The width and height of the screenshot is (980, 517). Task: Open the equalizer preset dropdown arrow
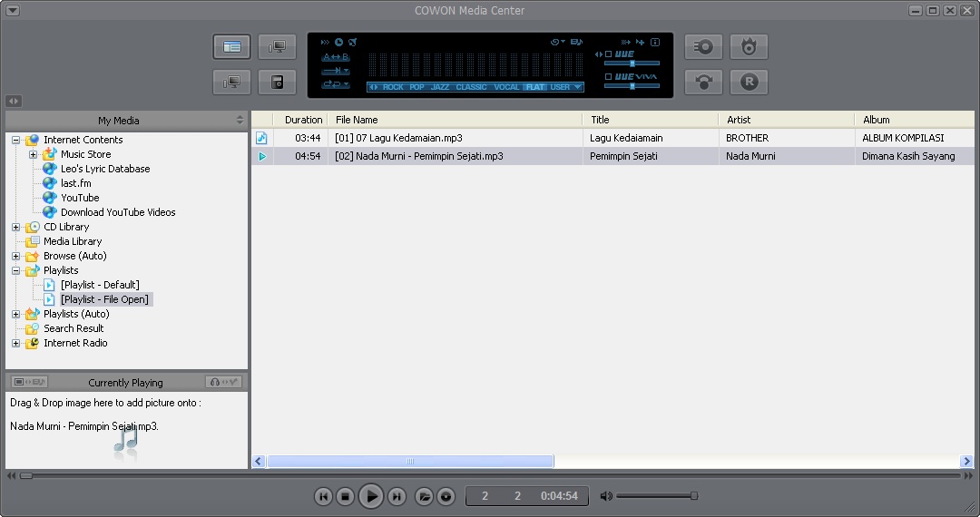pos(577,87)
